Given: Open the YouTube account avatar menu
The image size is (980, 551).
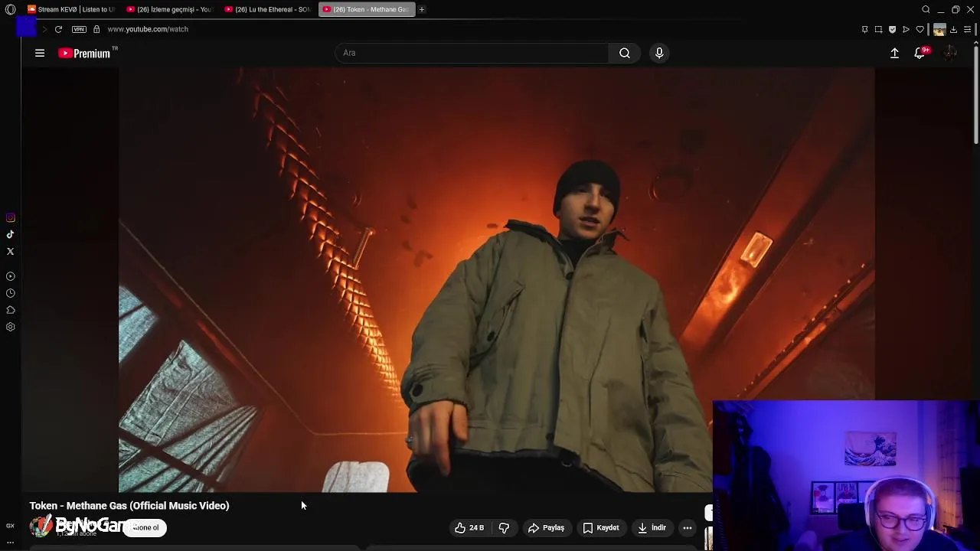Looking at the screenshot, I should (x=950, y=53).
